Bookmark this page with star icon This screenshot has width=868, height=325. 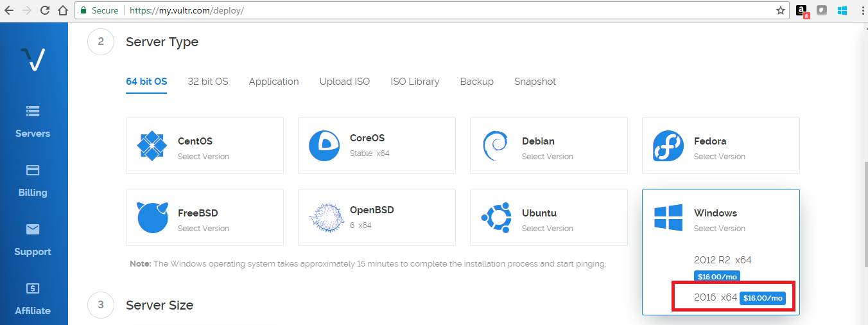click(x=781, y=10)
